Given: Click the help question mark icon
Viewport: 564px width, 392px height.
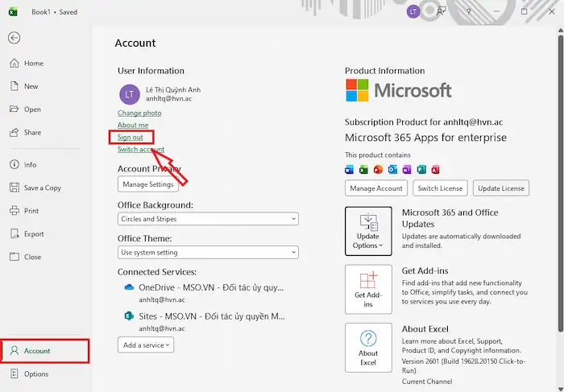Looking at the screenshot, I should coord(469,11).
